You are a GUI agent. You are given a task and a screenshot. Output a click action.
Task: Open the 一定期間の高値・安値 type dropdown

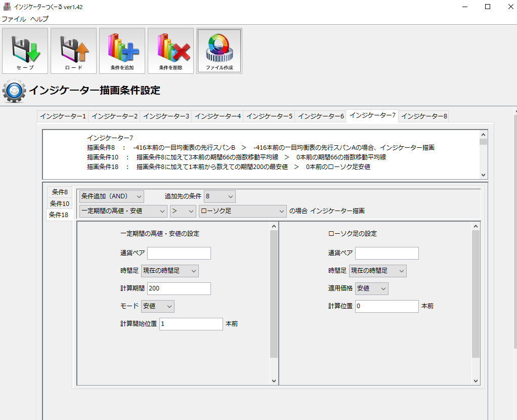coord(123,211)
